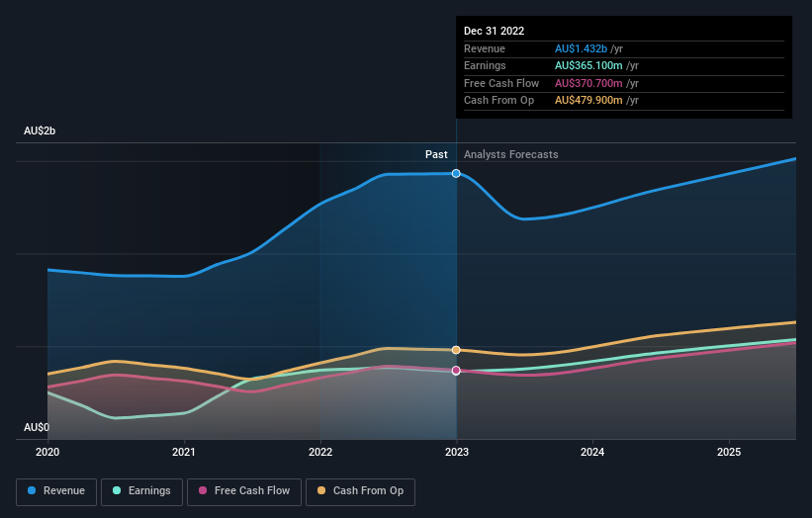This screenshot has width=812, height=518.
Task: Select the 2021 x-axis label
Action: tap(184, 452)
